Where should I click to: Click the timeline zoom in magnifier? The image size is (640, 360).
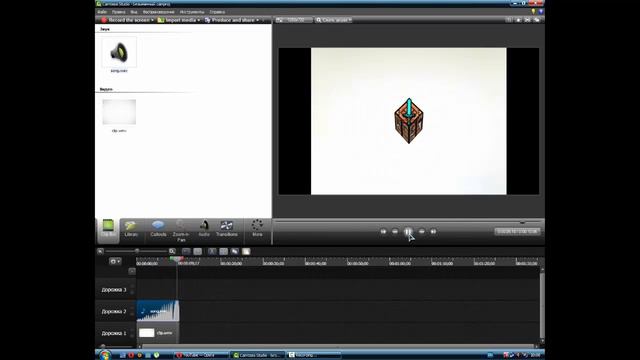point(172,251)
